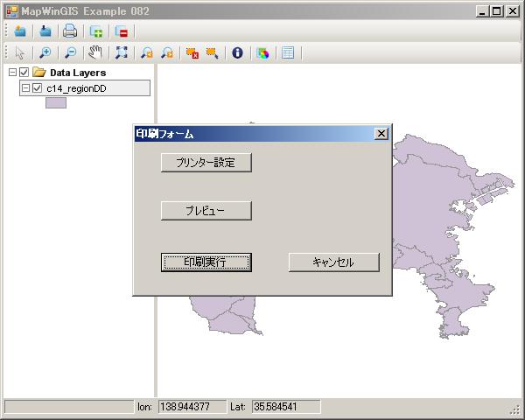This screenshot has height=420, width=525.
Task: Collapse the c14_regionDD layer node
Action: [x=24, y=88]
